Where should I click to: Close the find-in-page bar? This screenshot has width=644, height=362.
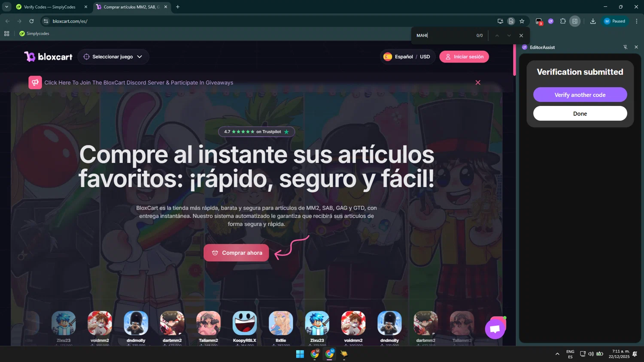pos(521,36)
